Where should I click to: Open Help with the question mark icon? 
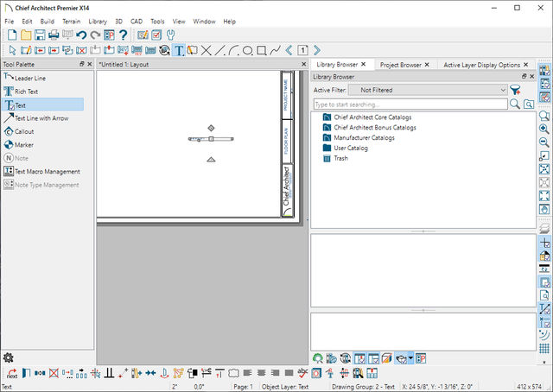[123, 35]
